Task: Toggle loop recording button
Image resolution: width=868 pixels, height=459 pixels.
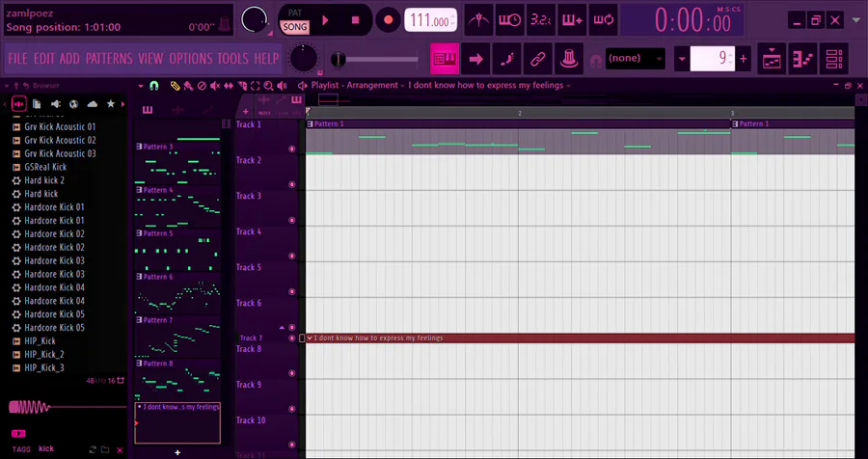Action: point(603,20)
